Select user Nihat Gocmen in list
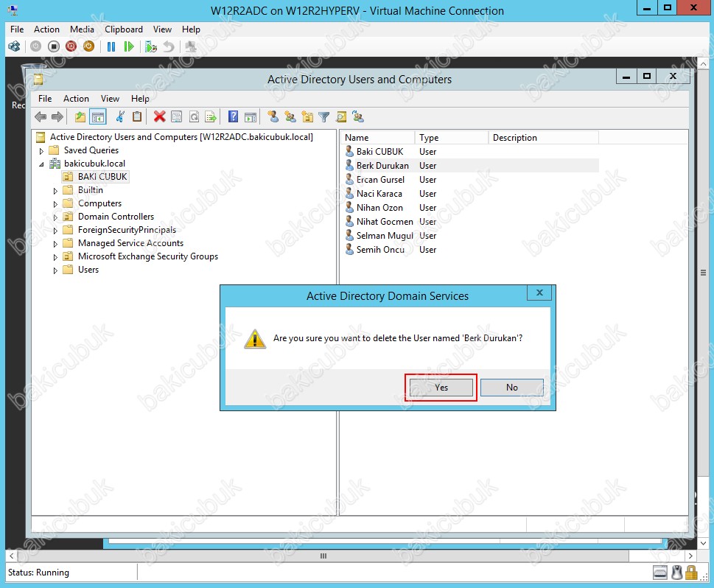The image size is (714, 588). point(385,222)
